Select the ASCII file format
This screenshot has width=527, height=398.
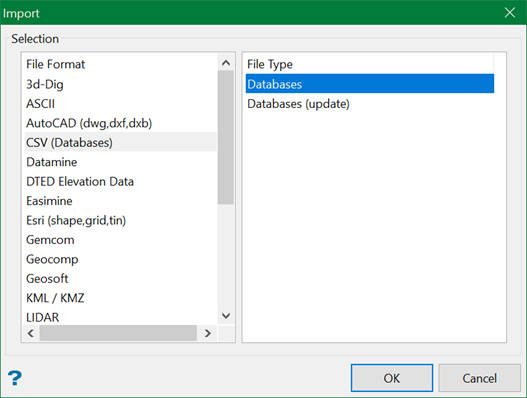pyautogui.click(x=121, y=104)
